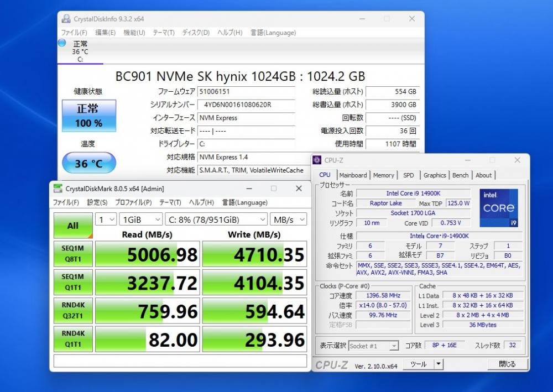Open the ディスク(D) menu in CrystalDiskInfo
This screenshot has width=553, height=392.
[x=196, y=33]
